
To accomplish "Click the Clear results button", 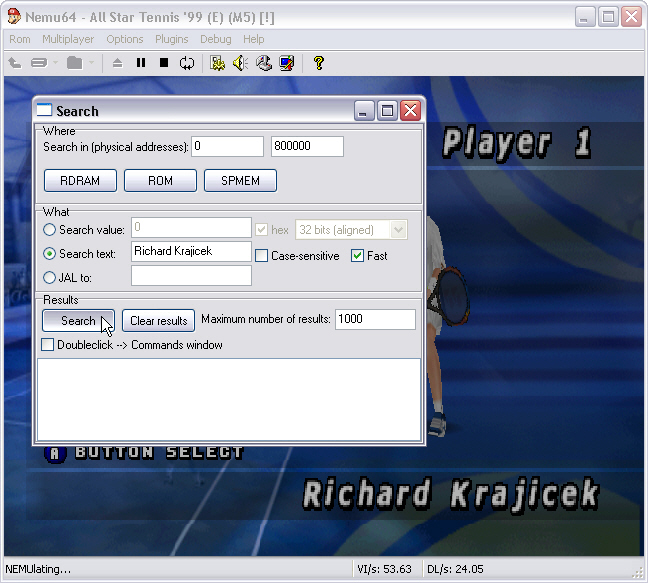I will (x=159, y=321).
